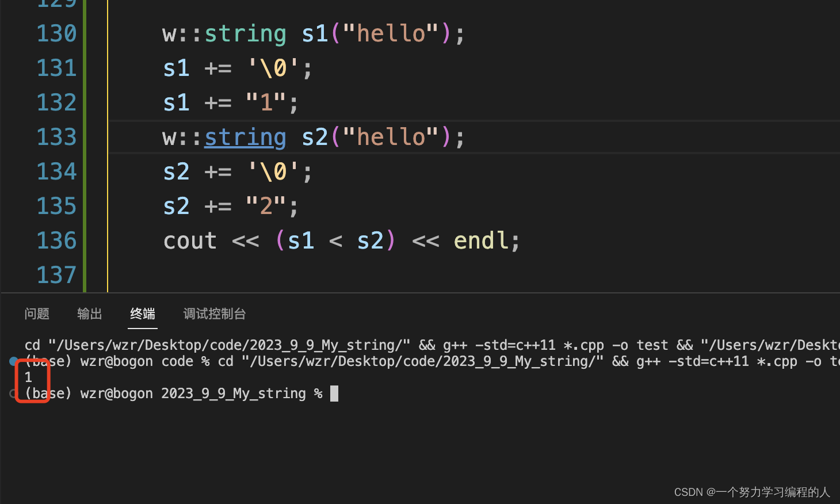The height and width of the screenshot is (504, 840).
Task: Click variable s1 on line 132
Action: point(176,103)
